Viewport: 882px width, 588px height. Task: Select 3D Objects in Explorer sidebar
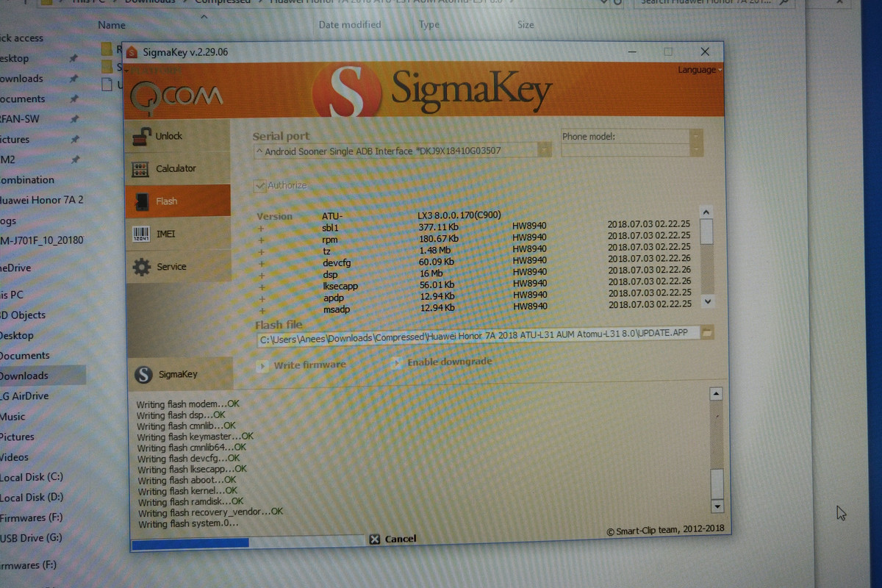coord(23,315)
